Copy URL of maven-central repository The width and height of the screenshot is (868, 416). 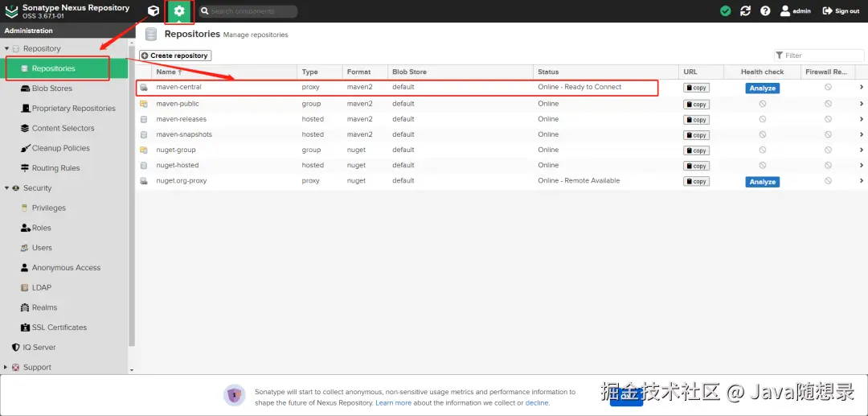696,88
